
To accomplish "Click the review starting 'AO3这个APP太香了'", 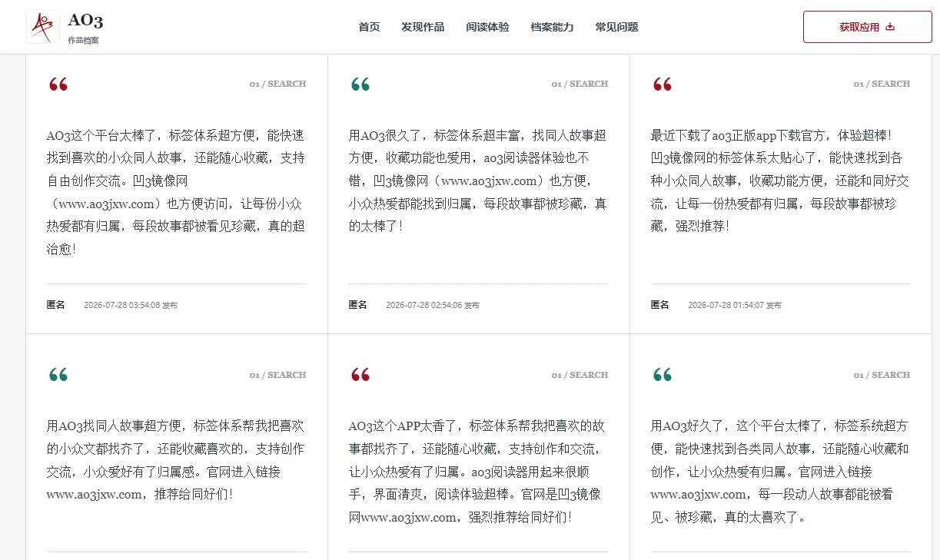I will click(478, 472).
